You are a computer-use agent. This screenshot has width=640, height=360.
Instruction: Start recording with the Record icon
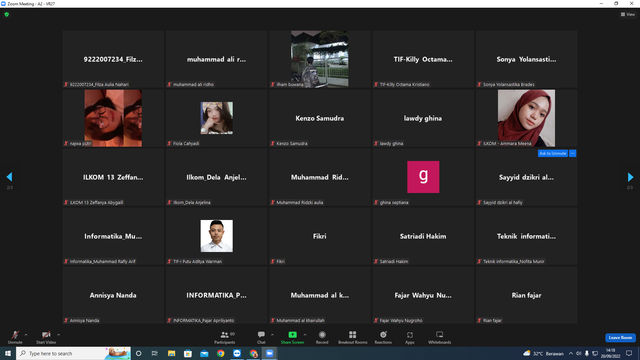coord(322,335)
